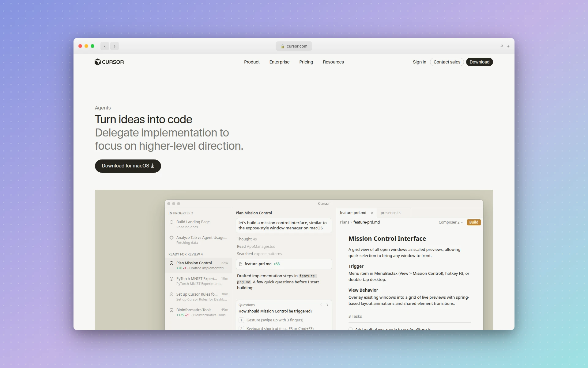
Task: Open the Resources navigation menu
Action: (333, 62)
